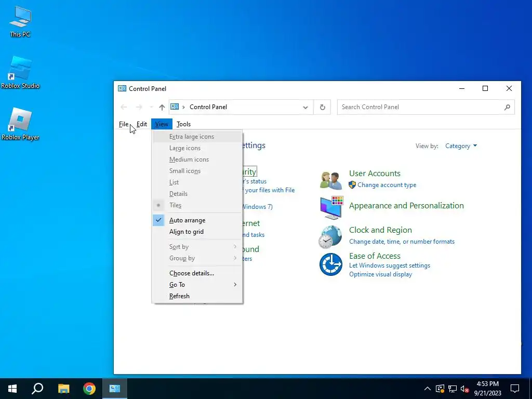Click Change date, time, or number formats
Viewport: 532px width, 399px height.
coord(402,242)
